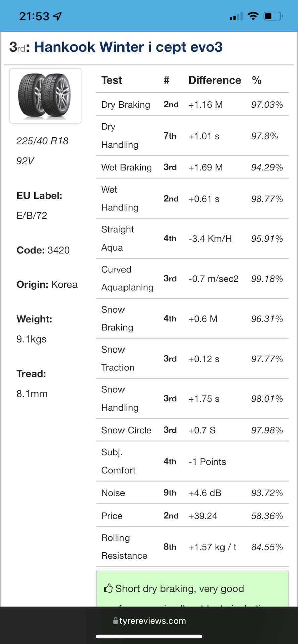Tap the Wi-Fi icon in status bar

click(253, 16)
